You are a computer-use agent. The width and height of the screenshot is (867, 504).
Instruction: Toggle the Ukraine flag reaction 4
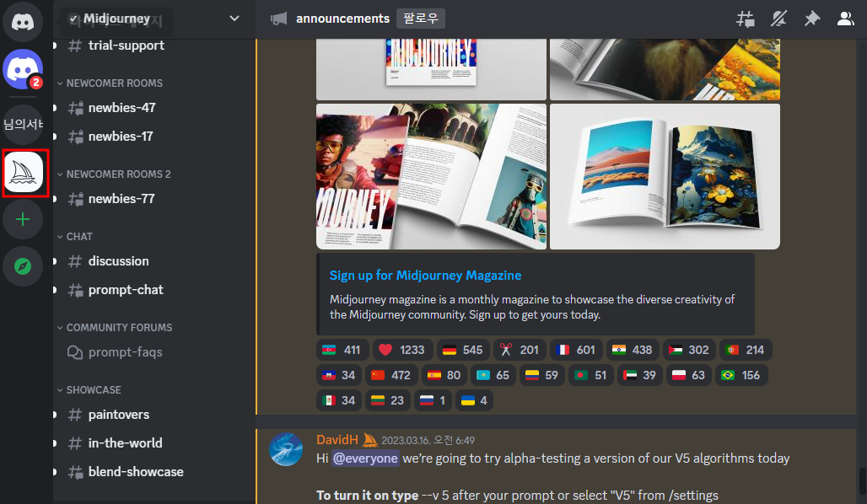pos(475,400)
